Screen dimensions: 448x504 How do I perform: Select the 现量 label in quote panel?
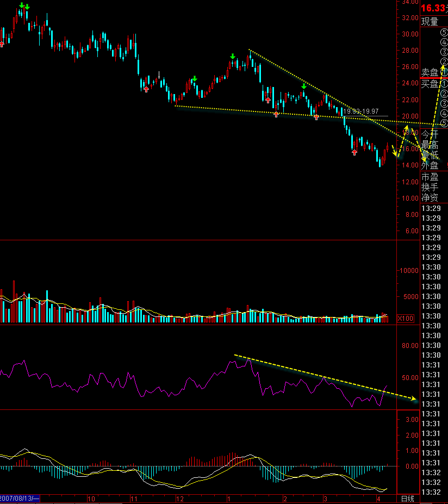(x=430, y=22)
